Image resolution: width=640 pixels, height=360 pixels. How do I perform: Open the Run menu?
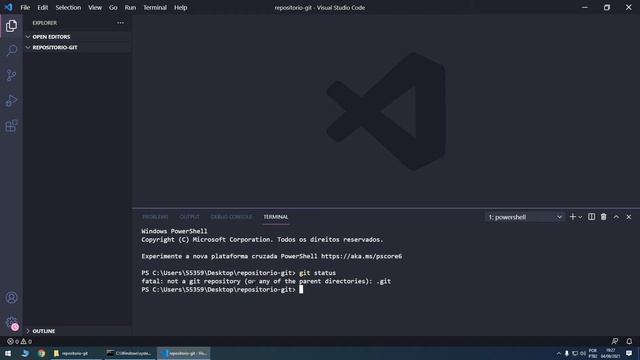click(x=130, y=7)
